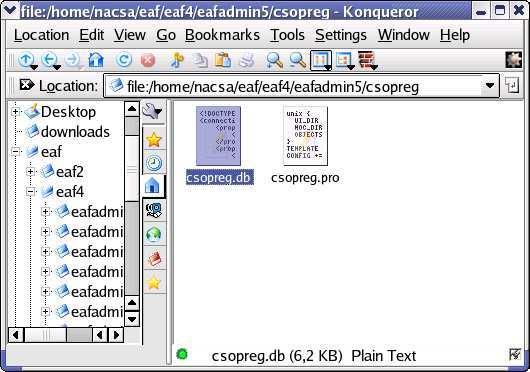Select the csopreg.pro file thumbnail
This screenshot has width=530, height=372.
coord(306,136)
